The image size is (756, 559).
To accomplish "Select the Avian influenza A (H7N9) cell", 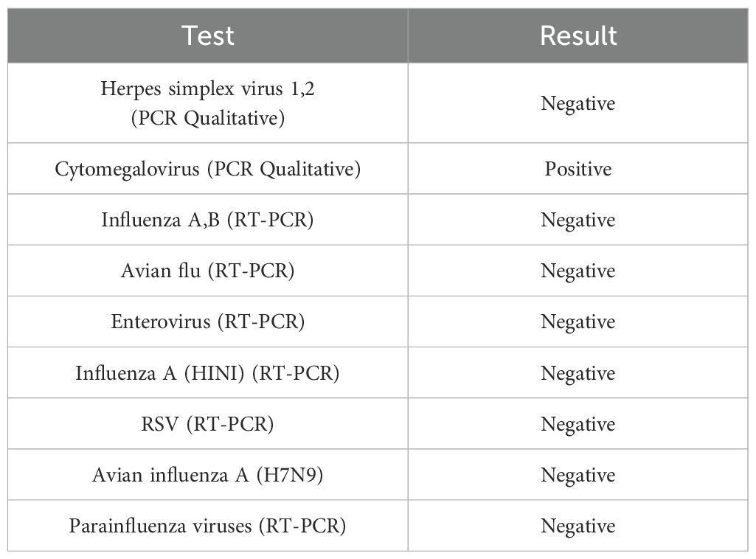I will (x=208, y=475).
